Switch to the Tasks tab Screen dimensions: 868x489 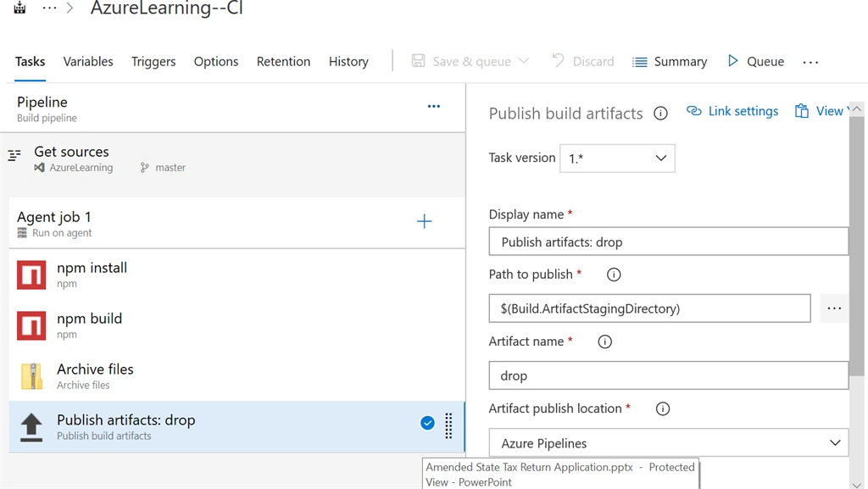(30, 61)
